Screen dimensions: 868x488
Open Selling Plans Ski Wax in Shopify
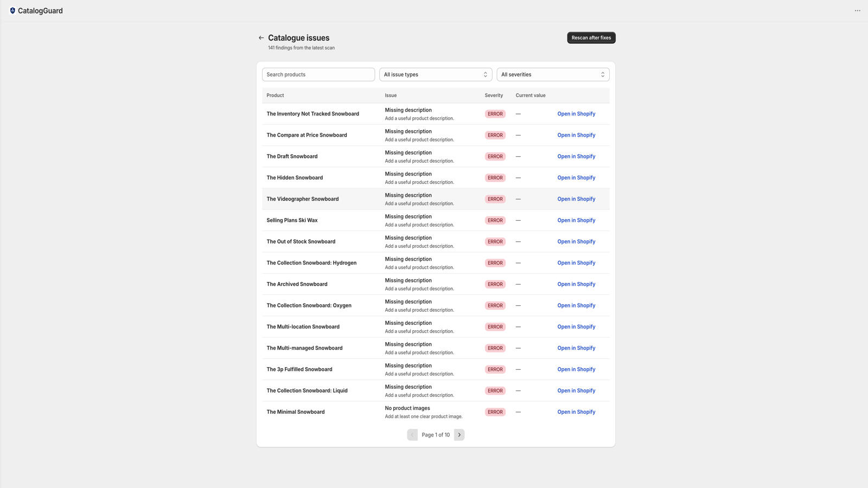(576, 221)
